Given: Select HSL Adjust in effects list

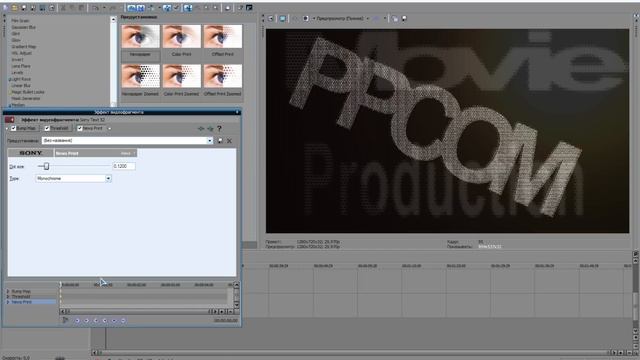Looking at the screenshot, I should click(x=21, y=53).
